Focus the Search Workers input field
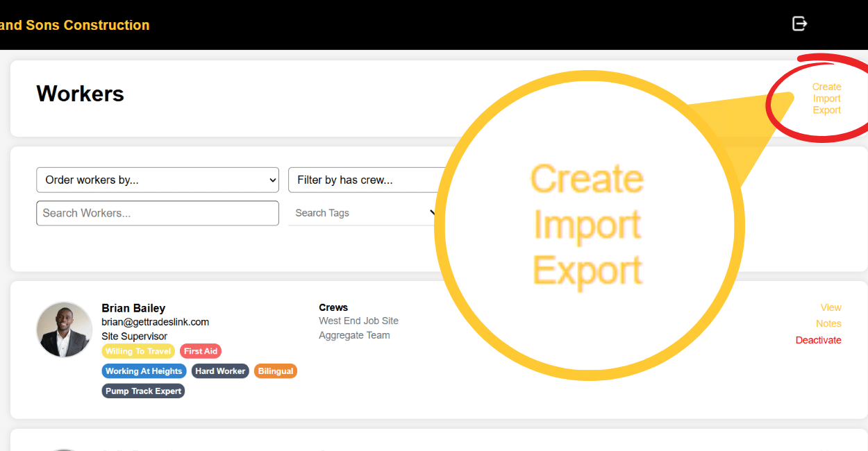Screen dimensions: 868x451 click(158, 213)
